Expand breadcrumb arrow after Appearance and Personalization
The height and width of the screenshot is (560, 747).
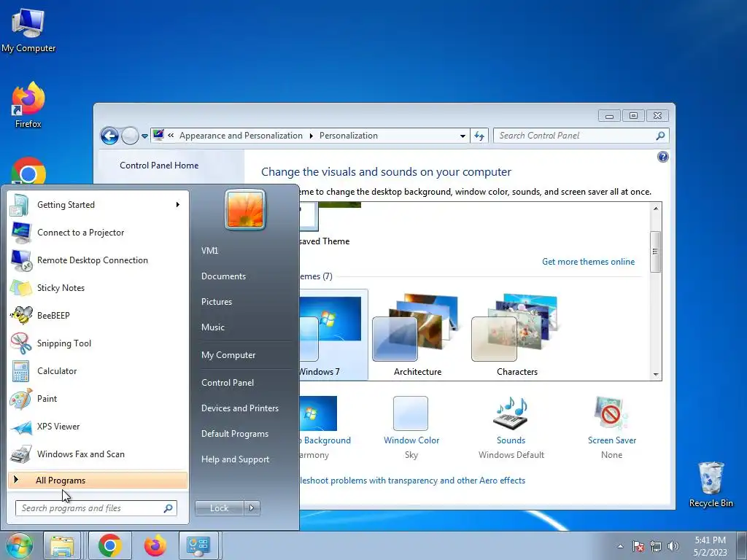tap(311, 136)
